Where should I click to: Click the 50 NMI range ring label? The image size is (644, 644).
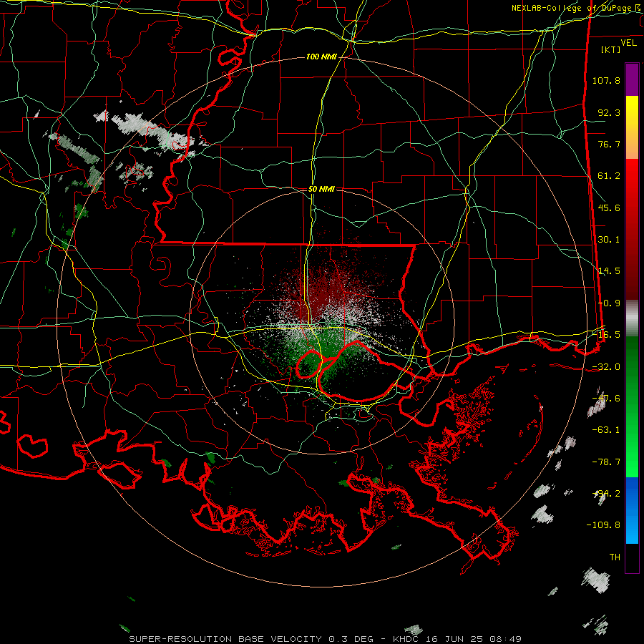tap(321, 189)
